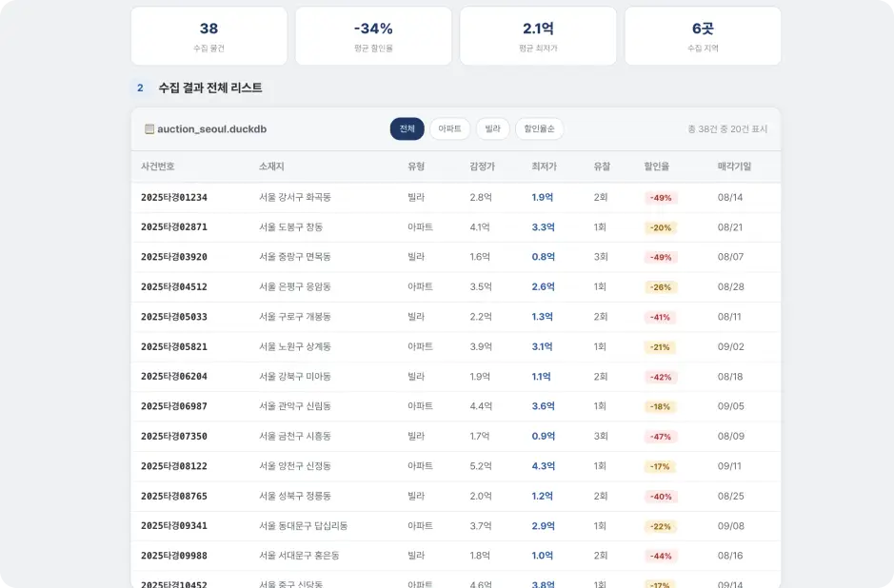The image size is (894, 588).
Task: Click the 유찰 column header
Action: pos(602,167)
